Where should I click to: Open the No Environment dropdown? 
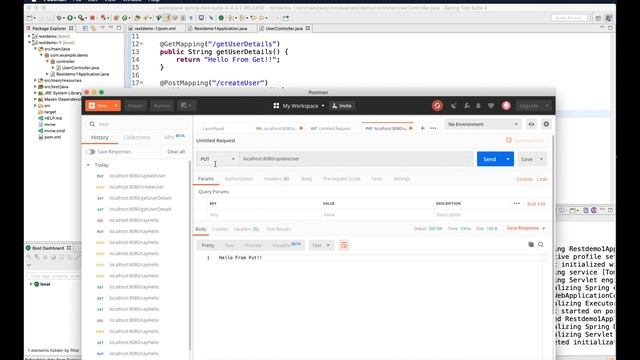tap(483, 124)
